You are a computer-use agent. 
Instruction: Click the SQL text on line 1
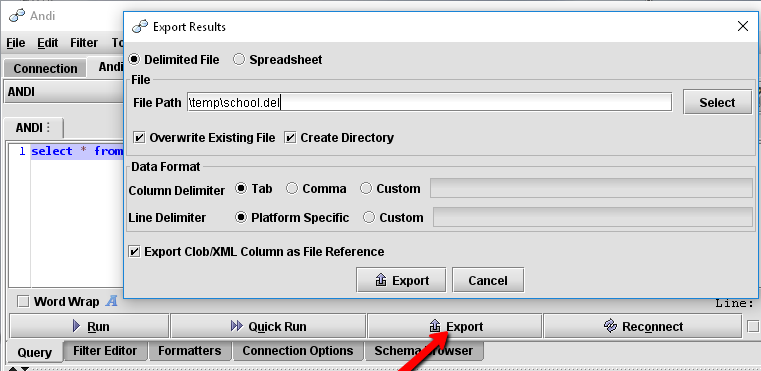point(77,151)
